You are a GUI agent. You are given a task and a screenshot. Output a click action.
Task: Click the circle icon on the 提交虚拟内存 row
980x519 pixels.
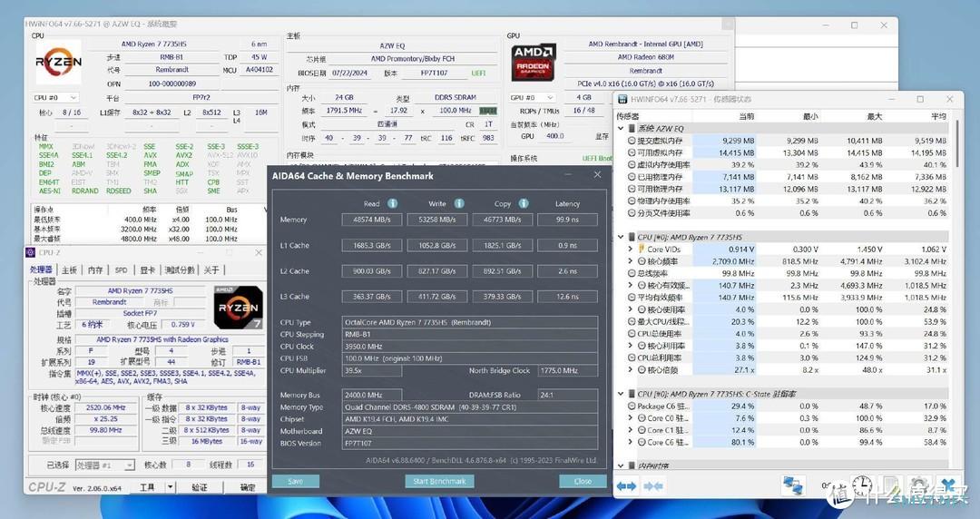tap(632, 141)
